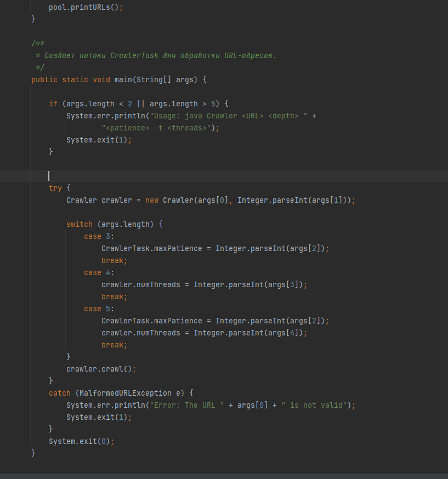Click the pool.printURLs(); line
This screenshot has height=479, width=448.
(86, 7)
